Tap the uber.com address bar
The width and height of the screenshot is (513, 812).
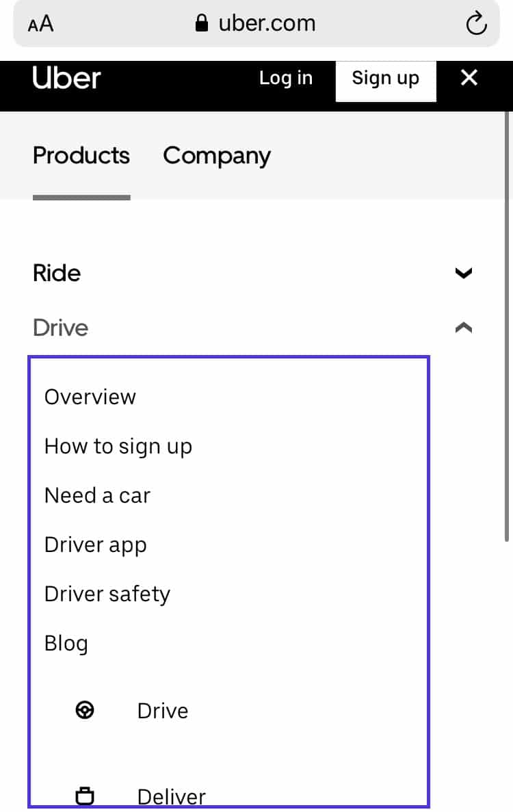267,23
